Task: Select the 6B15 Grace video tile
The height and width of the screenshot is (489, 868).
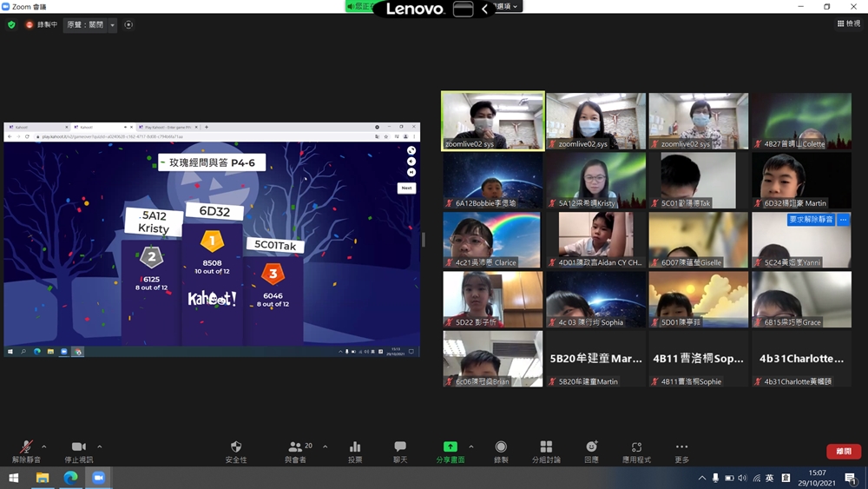Action: (801, 299)
